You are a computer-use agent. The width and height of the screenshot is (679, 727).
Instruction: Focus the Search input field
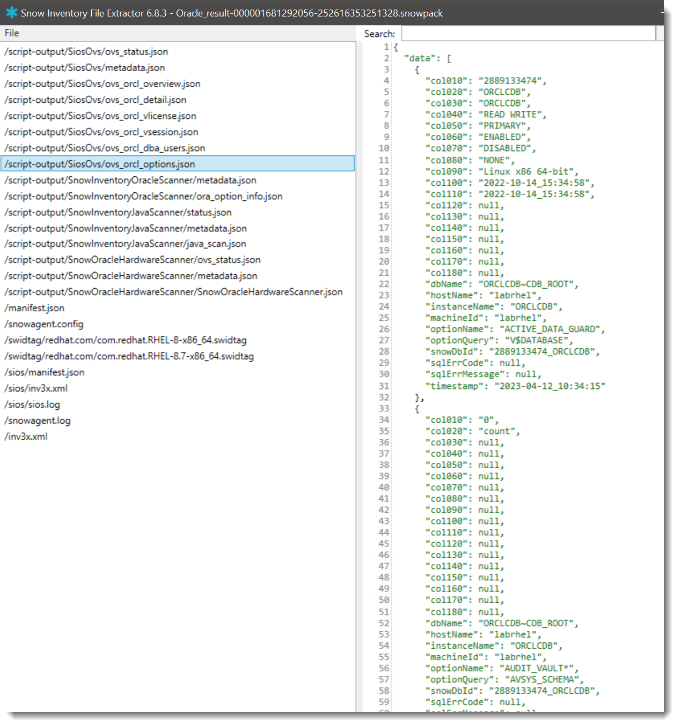pos(528,33)
